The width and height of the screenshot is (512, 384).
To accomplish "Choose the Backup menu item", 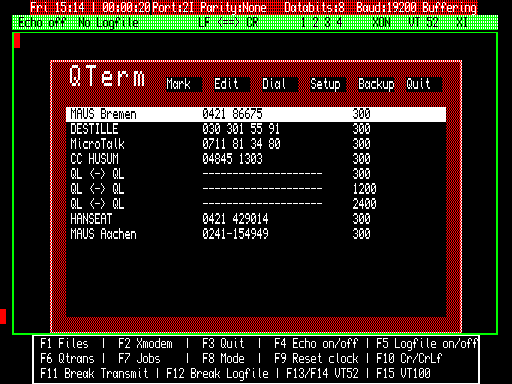I will (x=376, y=84).
